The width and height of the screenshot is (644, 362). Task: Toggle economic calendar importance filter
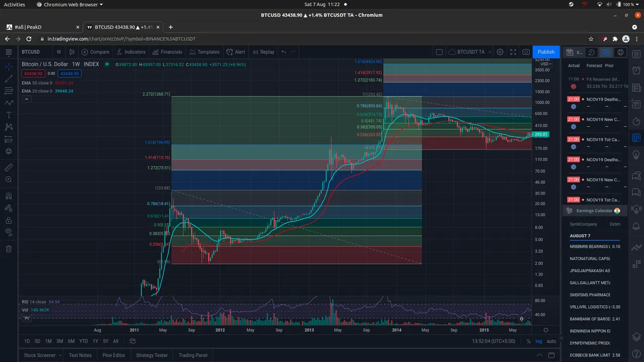tap(606, 52)
